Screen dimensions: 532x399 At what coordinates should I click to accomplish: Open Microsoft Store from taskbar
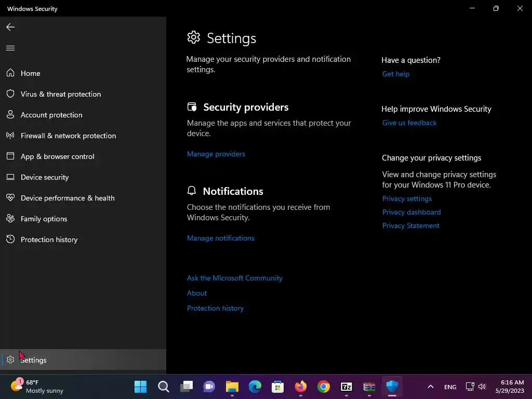[277, 387]
